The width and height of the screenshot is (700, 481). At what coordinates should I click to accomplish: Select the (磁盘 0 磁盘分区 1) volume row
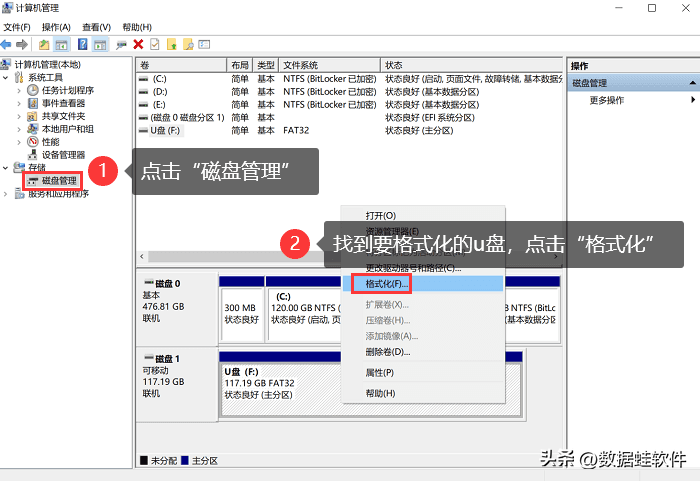point(350,118)
